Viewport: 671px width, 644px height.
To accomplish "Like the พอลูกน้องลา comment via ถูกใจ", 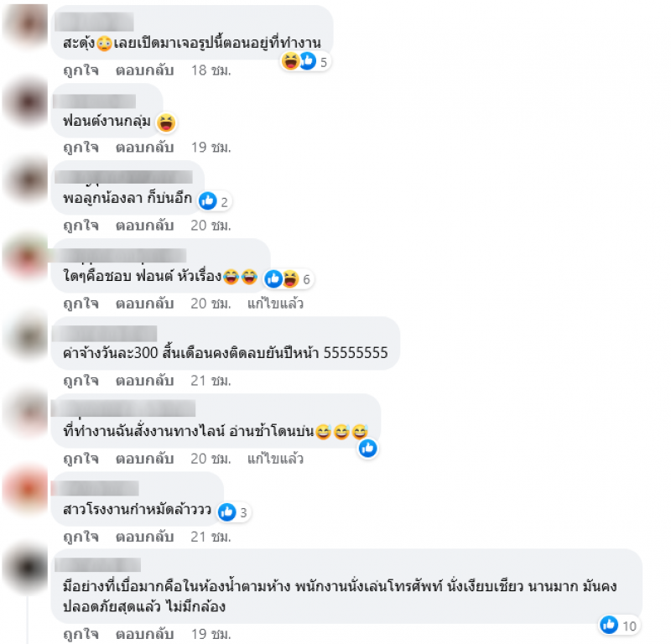I will click(81, 225).
